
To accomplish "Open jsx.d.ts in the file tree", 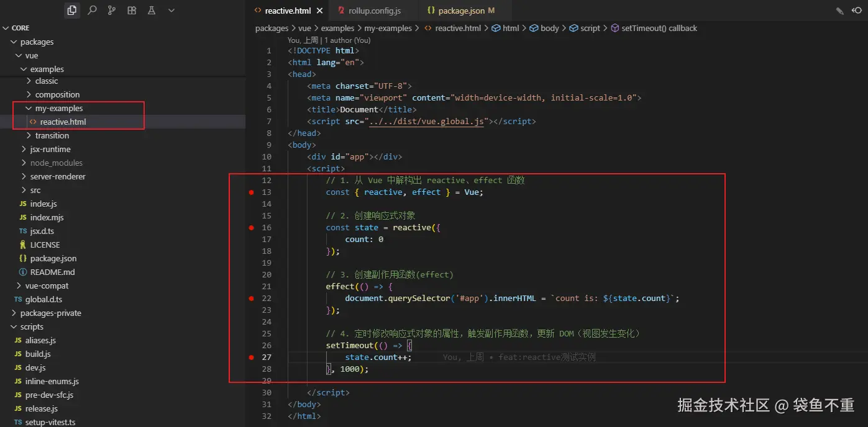I will (42, 231).
